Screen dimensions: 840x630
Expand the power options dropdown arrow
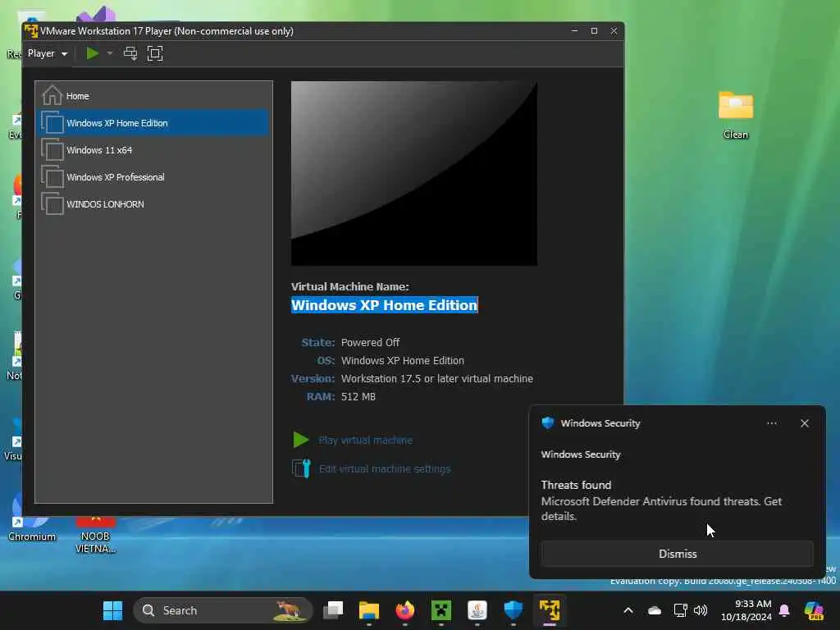tap(110, 53)
